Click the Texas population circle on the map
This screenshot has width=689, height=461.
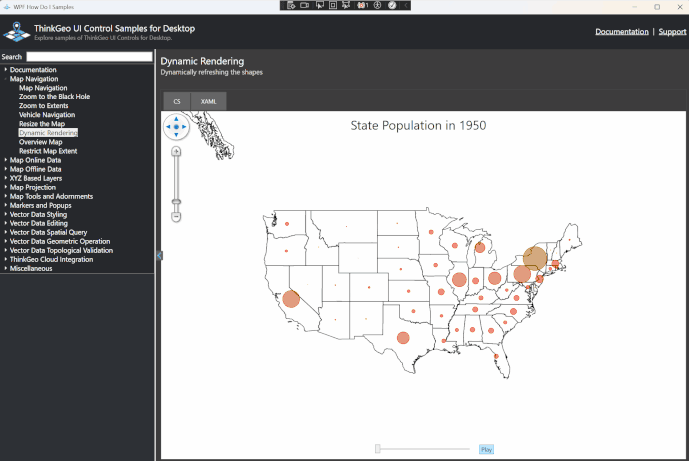(403, 338)
